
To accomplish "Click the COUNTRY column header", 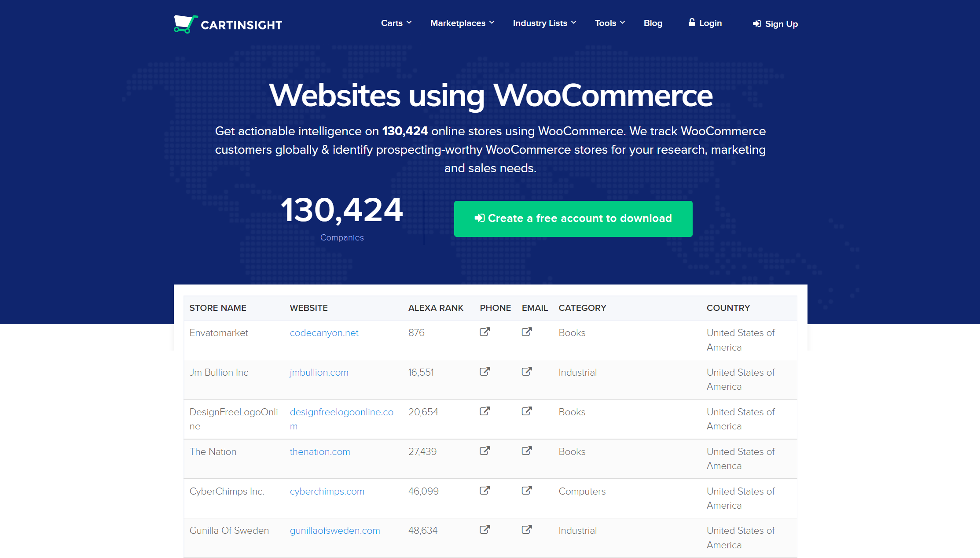I will point(728,308).
